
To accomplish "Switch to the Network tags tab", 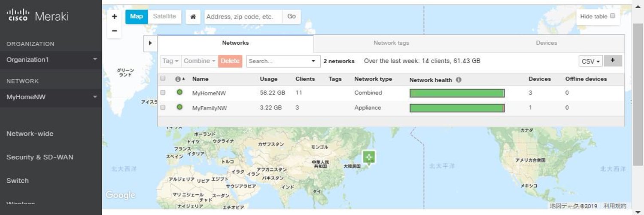I will pos(391,43).
